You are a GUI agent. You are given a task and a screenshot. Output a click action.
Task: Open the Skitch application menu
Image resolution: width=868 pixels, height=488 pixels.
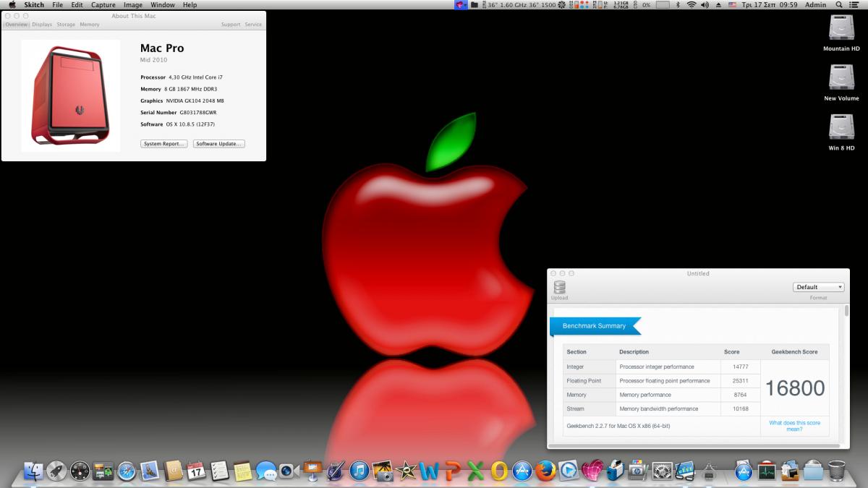(34, 5)
